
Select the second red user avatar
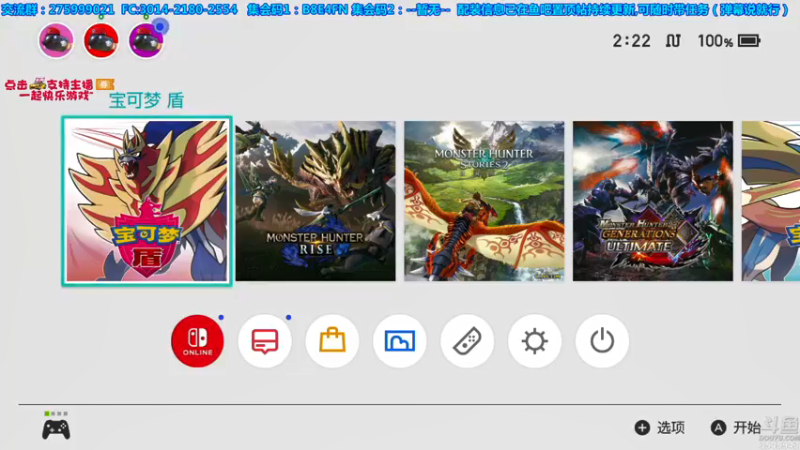[x=101, y=40]
